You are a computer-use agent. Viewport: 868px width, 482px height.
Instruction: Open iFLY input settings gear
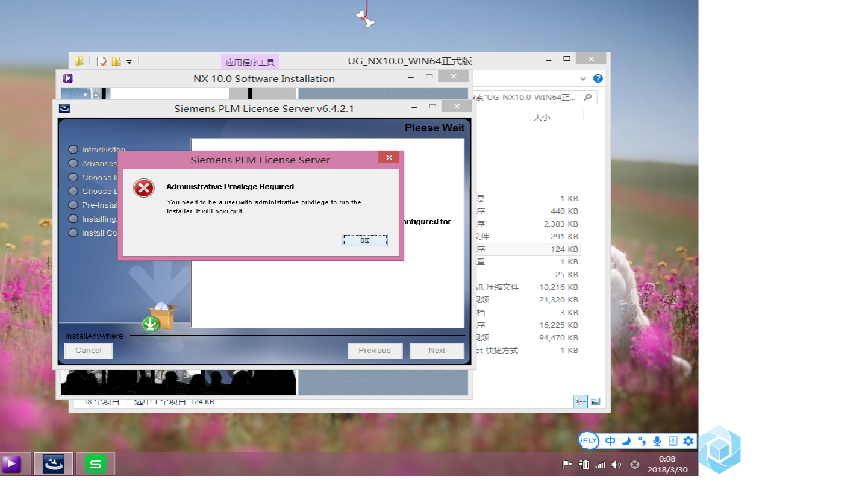(688, 441)
